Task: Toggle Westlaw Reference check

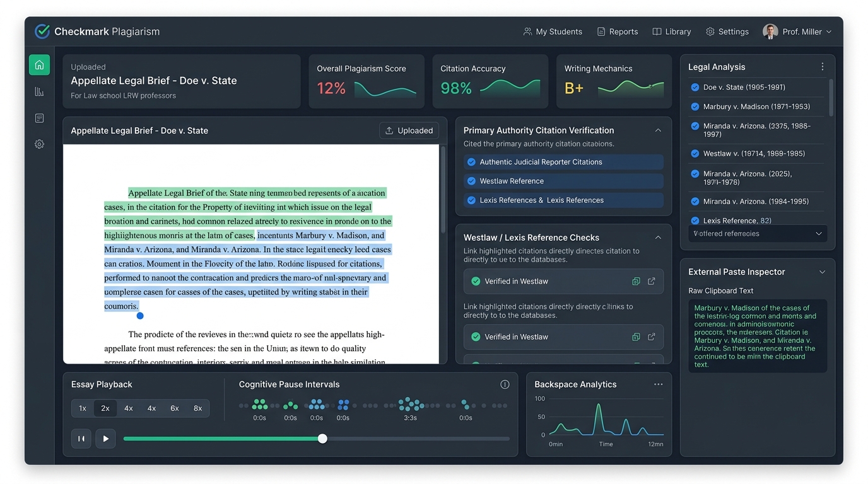Action: pyautogui.click(x=471, y=181)
